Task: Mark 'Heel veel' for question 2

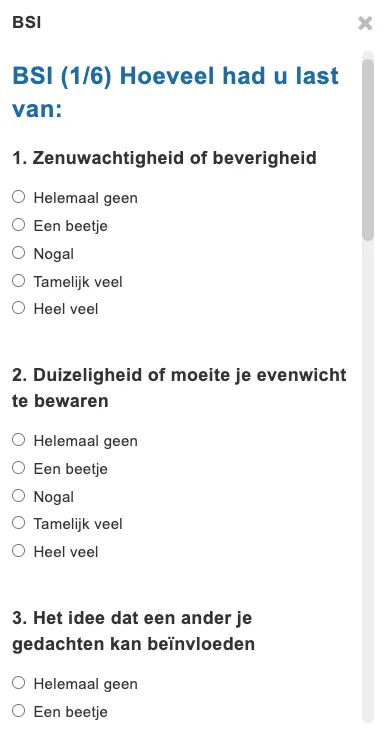Action: (19, 551)
